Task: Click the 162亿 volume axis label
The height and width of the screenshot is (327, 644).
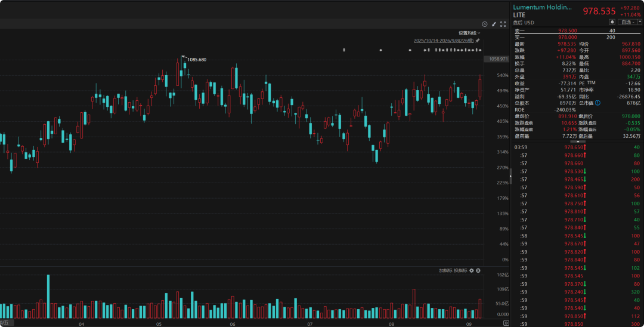Action: pos(503,275)
